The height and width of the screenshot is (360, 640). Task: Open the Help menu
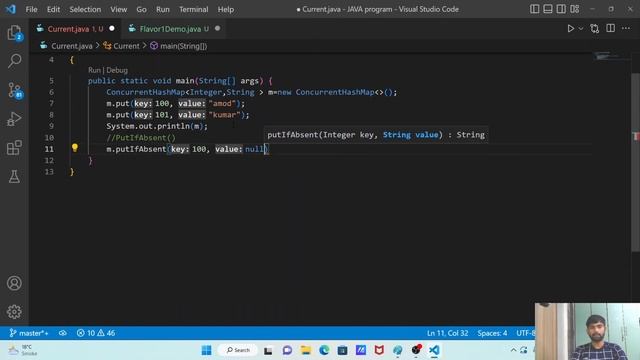pos(226,9)
